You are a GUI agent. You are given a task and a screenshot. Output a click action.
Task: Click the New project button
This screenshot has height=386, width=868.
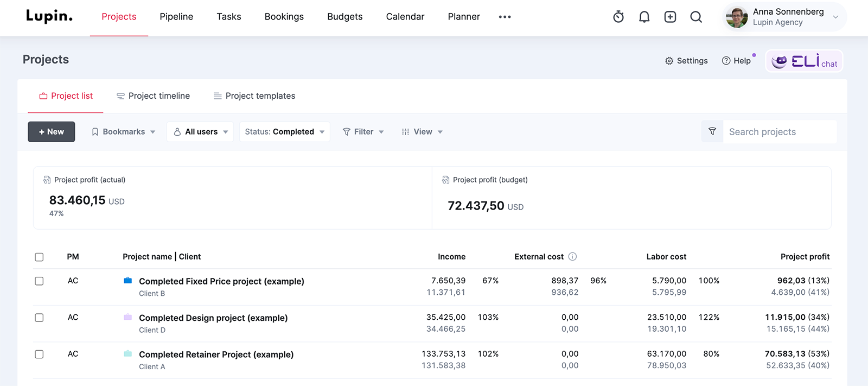tap(52, 132)
